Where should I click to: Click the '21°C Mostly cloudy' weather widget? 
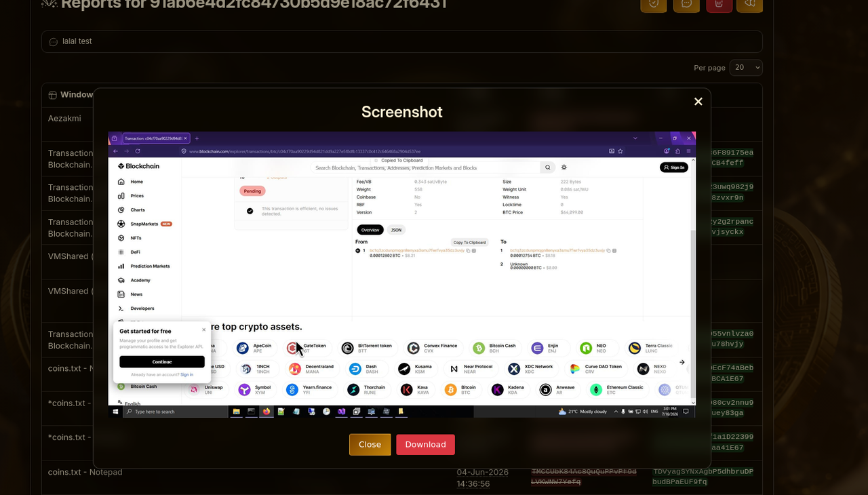point(583,412)
